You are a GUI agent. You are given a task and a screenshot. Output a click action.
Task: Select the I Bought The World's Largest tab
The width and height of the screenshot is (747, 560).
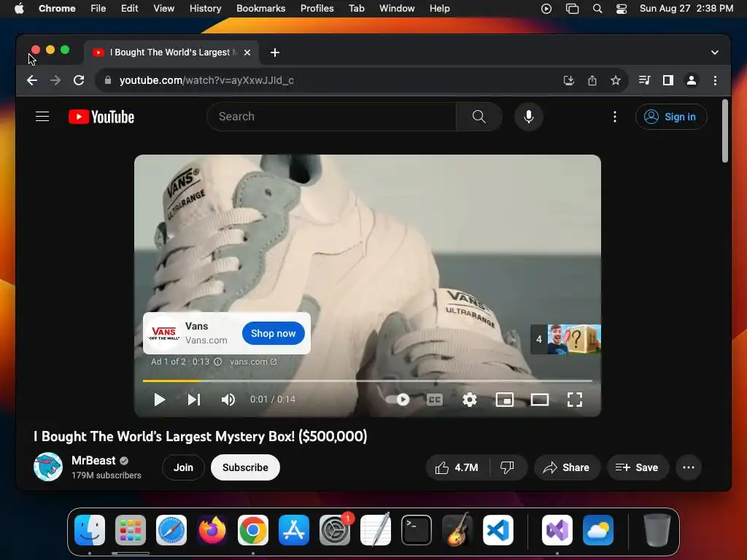(171, 52)
